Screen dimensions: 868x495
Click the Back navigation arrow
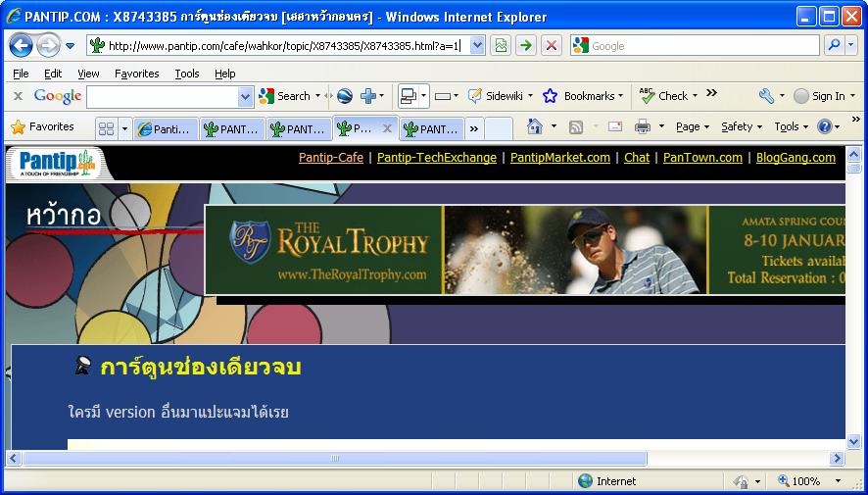21,45
